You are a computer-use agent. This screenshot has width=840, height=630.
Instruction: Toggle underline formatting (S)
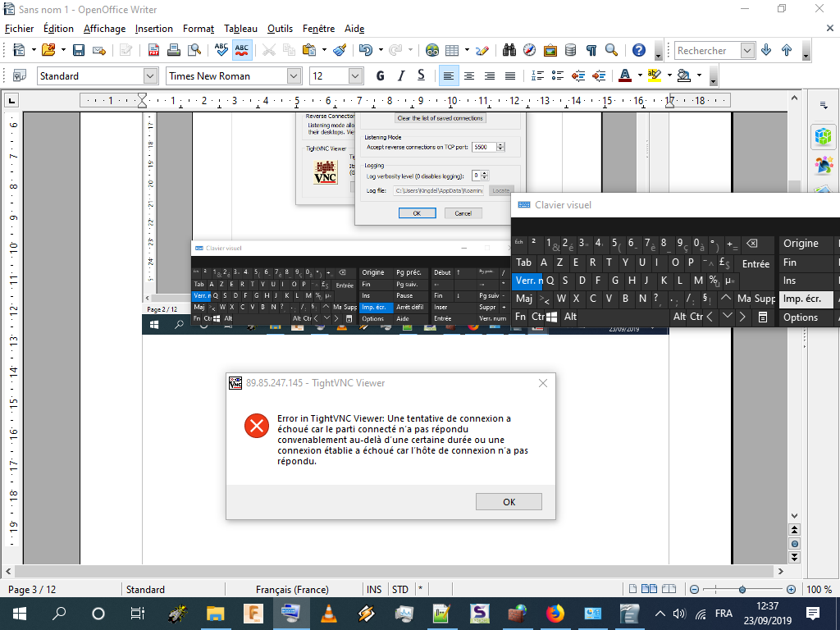(x=421, y=76)
